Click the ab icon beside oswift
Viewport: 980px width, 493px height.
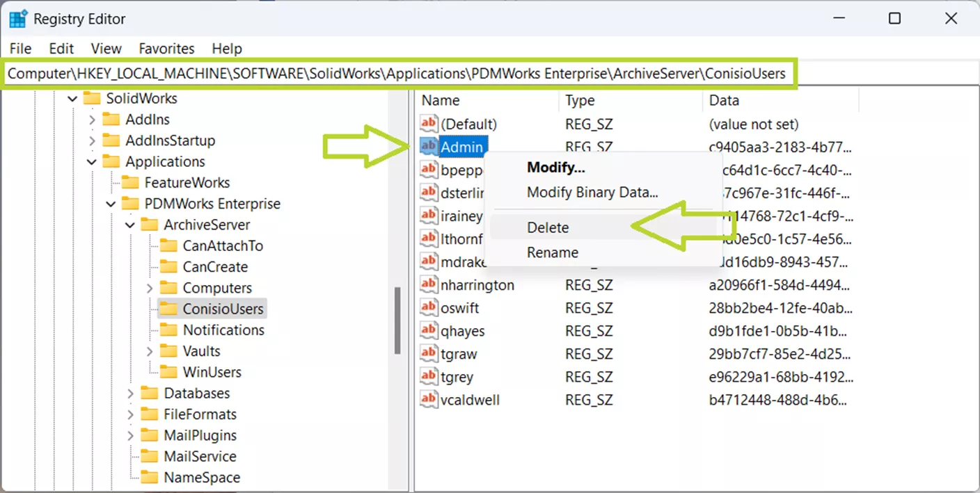[x=429, y=307]
